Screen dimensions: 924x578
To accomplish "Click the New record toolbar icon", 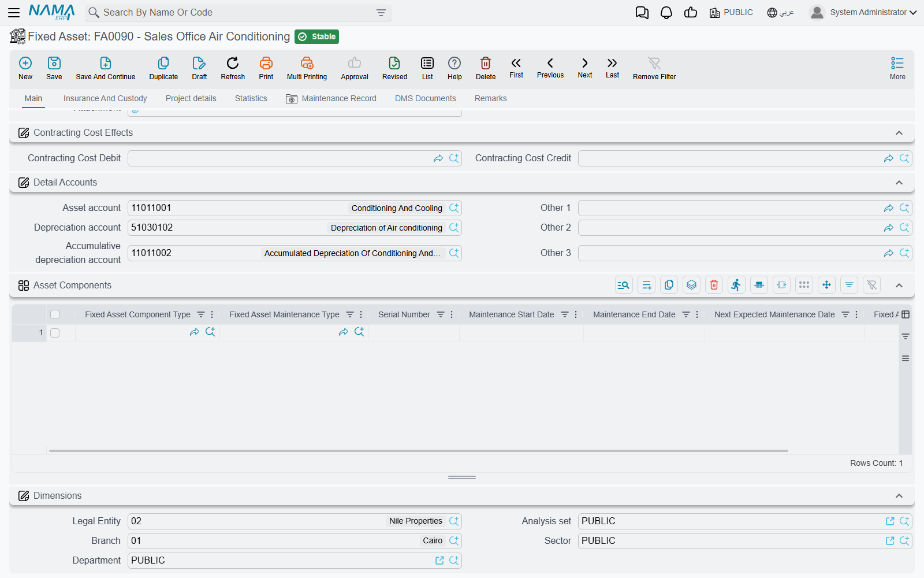I will [x=25, y=68].
